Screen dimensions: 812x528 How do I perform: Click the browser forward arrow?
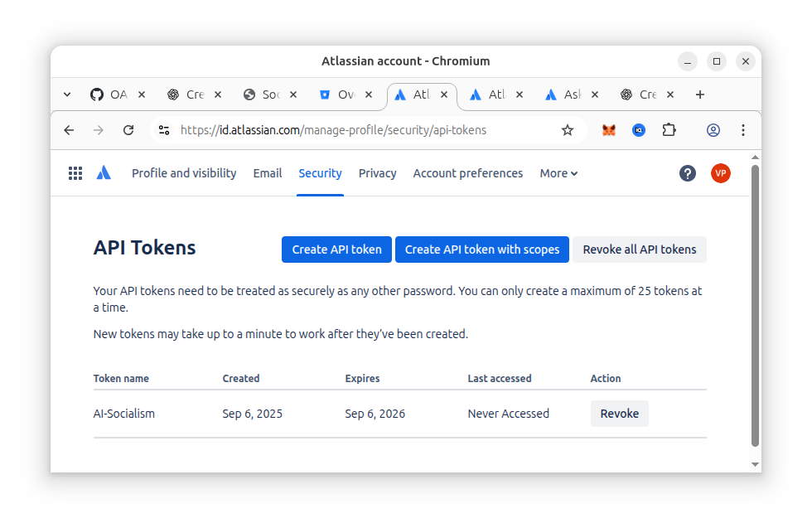(x=99, y=130)
